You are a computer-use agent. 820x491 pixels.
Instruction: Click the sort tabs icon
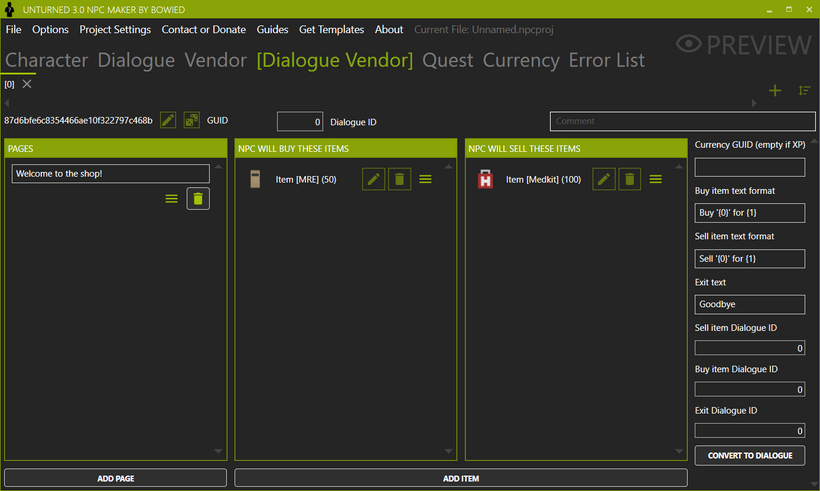click(x=804, y=91)
